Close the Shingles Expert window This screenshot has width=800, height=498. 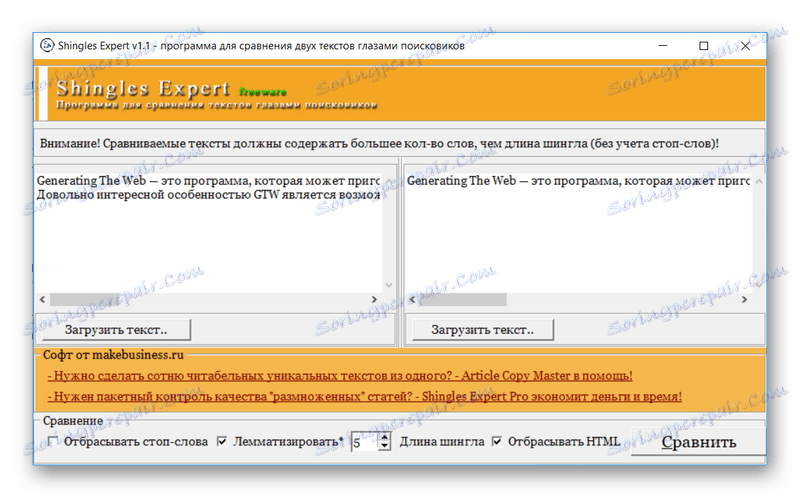pyautogui.click(x=745, y=45)
